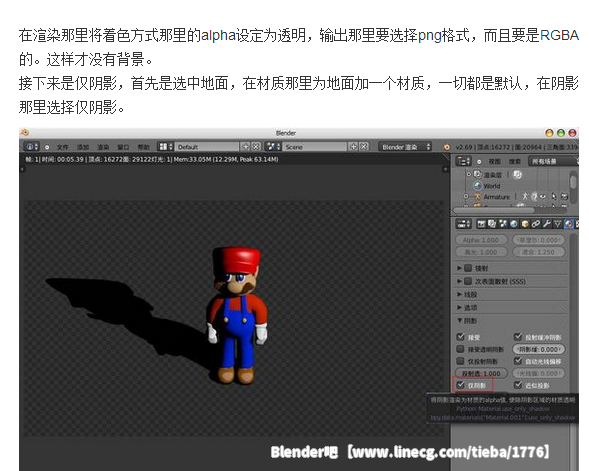The image size is (589, 471).
Task: Toggle Armature selectability cursor icon
Action: point(554,196)
